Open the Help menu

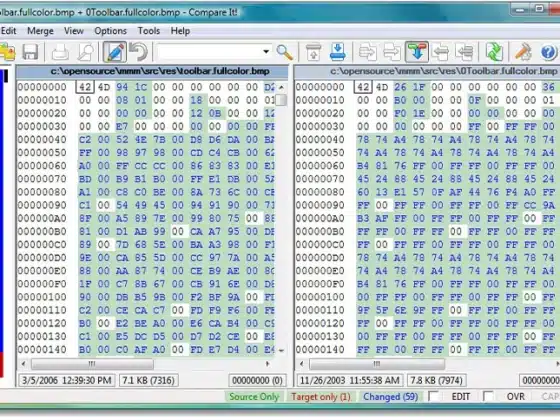coord(180,31)
